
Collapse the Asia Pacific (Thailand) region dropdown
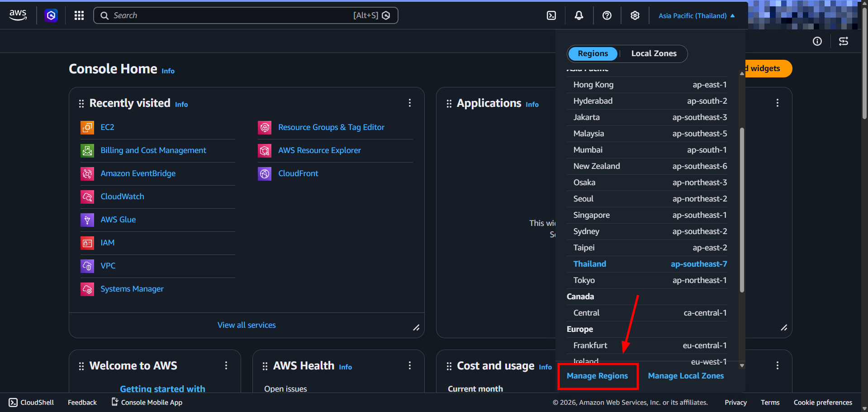(697, 15)
